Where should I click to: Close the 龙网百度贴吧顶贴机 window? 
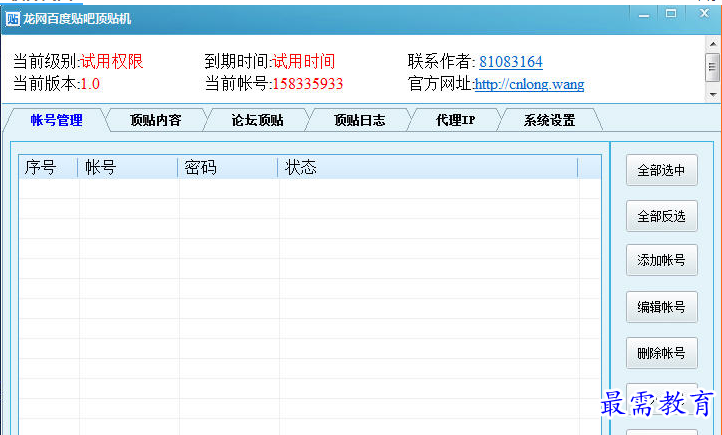coord(704,14)
